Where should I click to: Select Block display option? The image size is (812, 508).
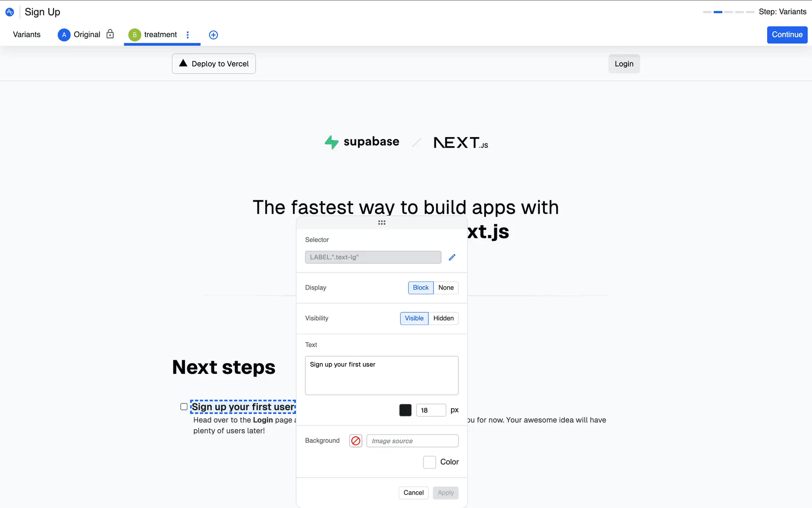coord(420,288)
